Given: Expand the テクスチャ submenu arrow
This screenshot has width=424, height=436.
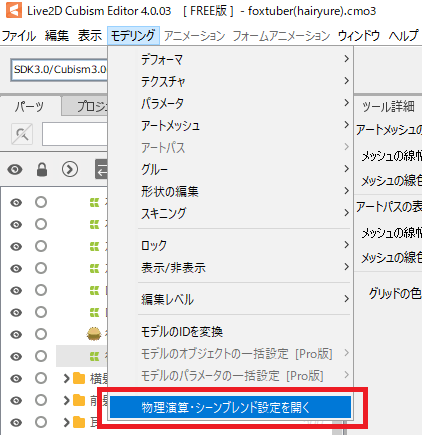Looking at the screenshot, I should 347,81.
